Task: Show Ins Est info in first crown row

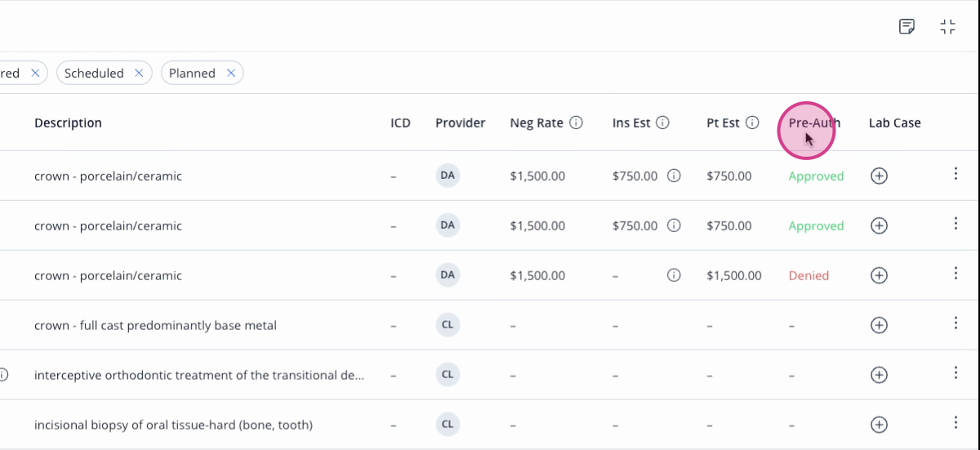Action: coord(674,176)
